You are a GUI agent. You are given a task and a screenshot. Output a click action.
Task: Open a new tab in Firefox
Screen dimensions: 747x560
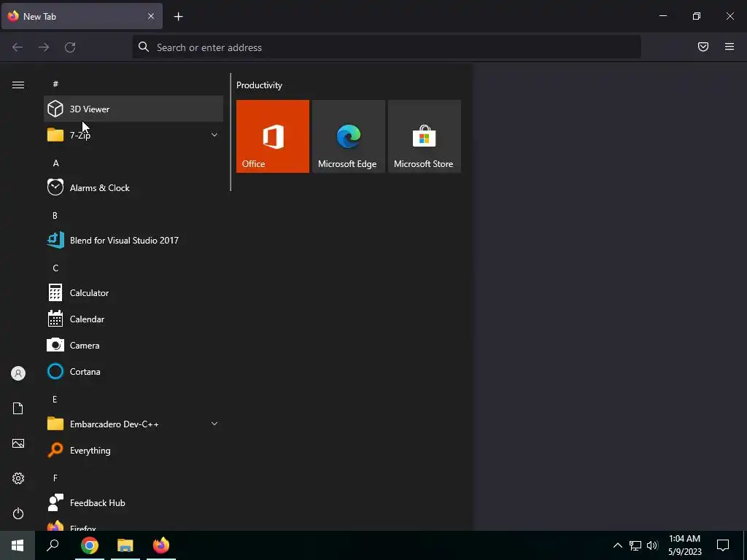[x=178, y=17]
